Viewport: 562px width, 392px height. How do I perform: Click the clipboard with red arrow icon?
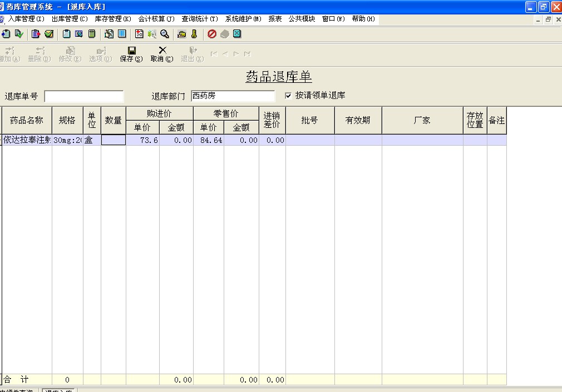[x=36, y=34]
